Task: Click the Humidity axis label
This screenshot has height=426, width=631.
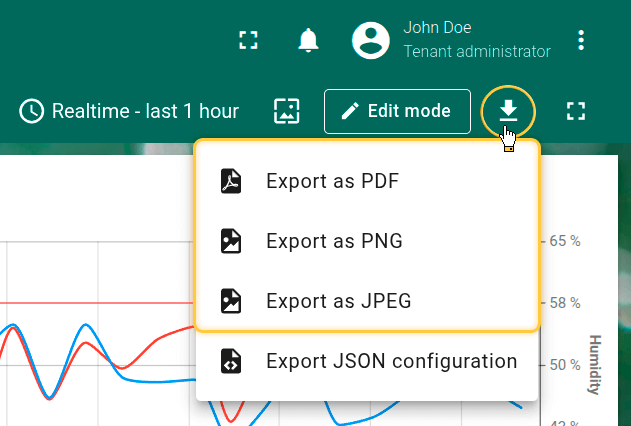Action: [x=596, y=364]
